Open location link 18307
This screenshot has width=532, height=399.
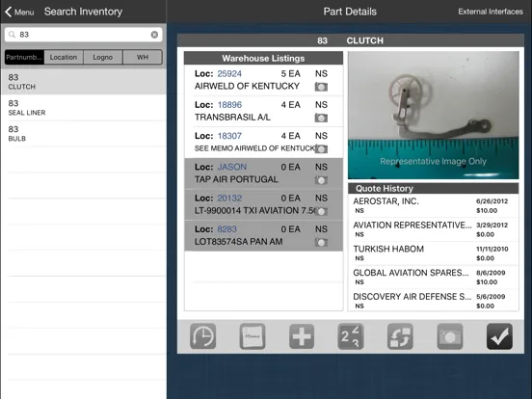229,136
